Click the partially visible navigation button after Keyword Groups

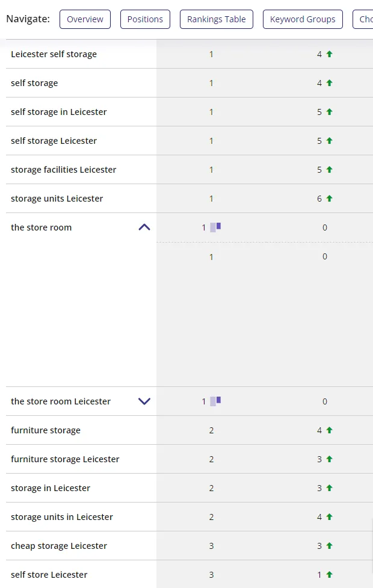[365, 19]
